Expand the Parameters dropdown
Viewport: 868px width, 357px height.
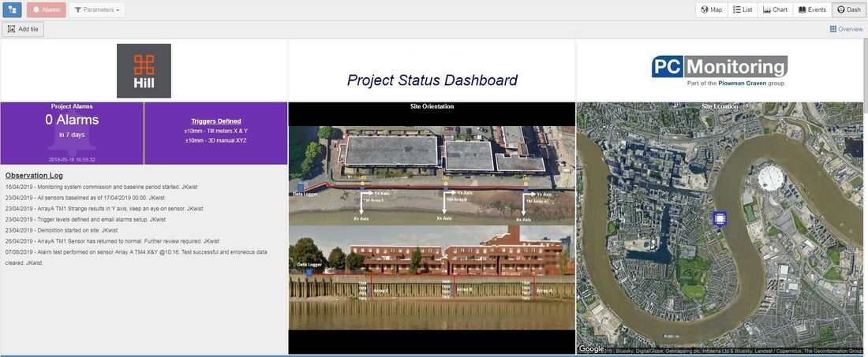pyautogui.click(x=97, y=9)
